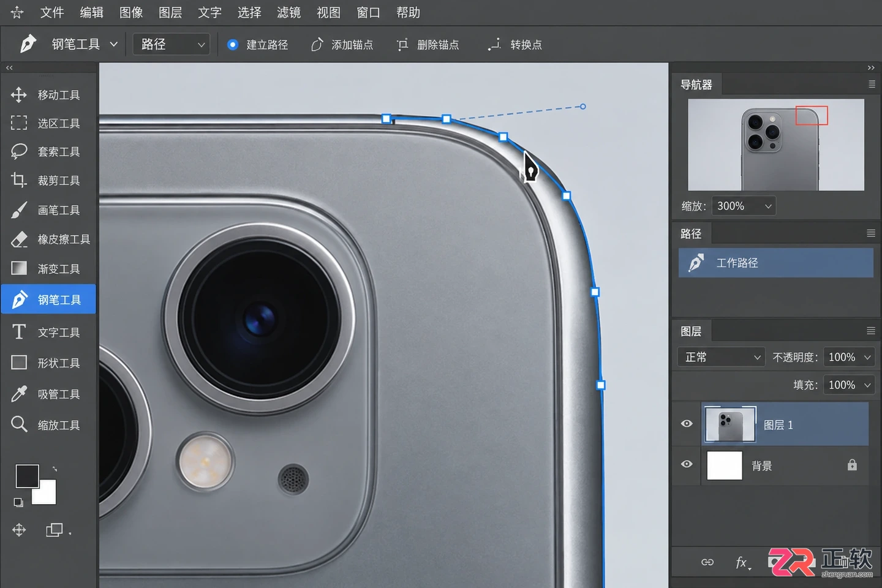Screen dimensions: 882x588
Task: Expand the 不透明度 100% dropdown
Action: click(849, 357)
